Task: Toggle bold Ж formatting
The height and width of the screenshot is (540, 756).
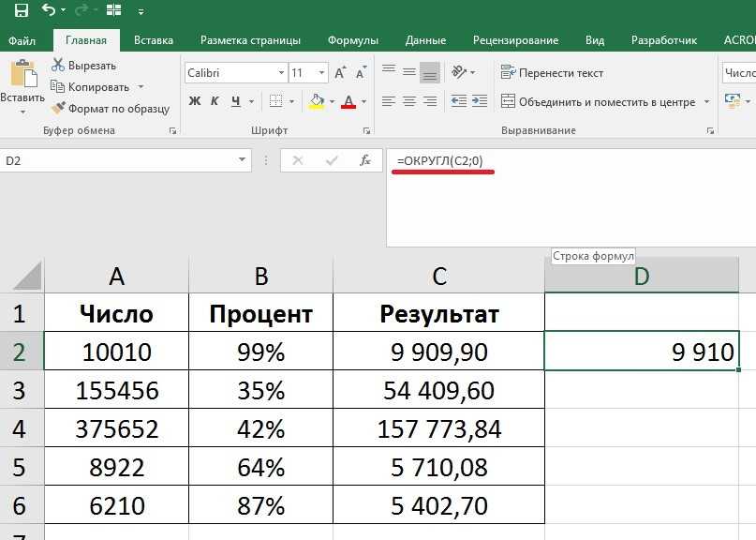Action: tap(195, 101)
